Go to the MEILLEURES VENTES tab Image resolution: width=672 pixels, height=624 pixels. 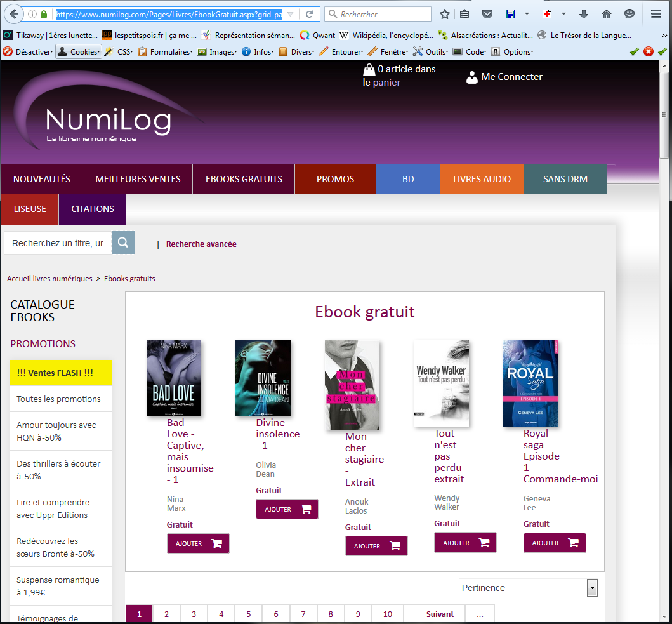pos(138,179)
